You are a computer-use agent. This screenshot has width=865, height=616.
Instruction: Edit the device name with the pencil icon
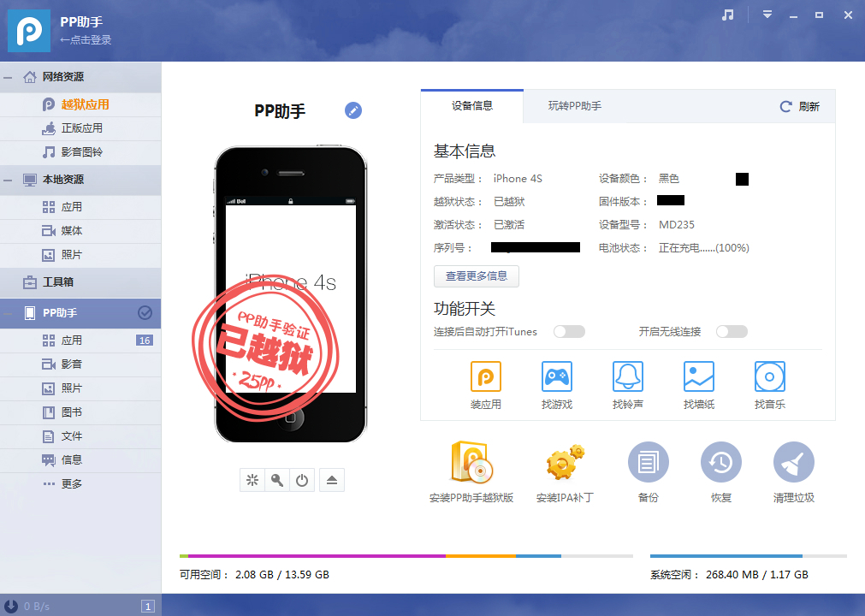353,110
